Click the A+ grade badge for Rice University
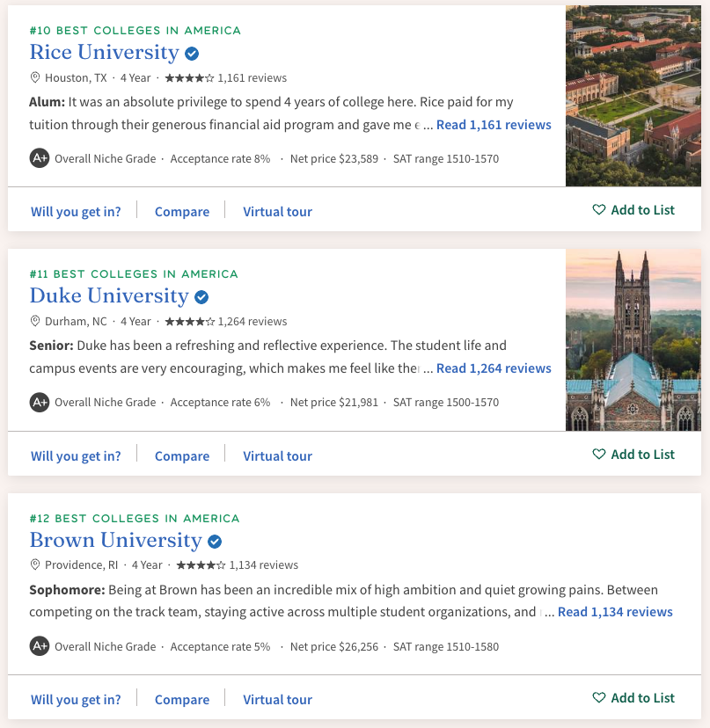Image resolution: width=710 pixels, height=728 pixels. (40, 158)
